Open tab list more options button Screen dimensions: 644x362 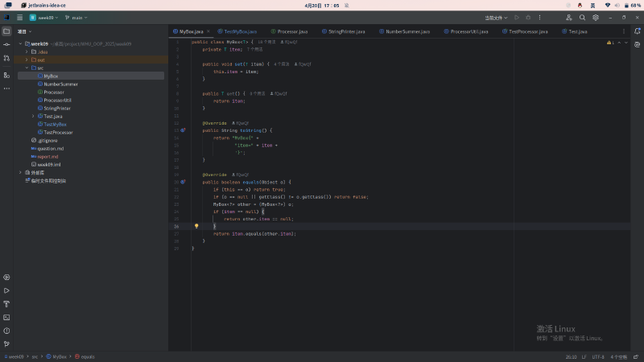click(623, 31)
